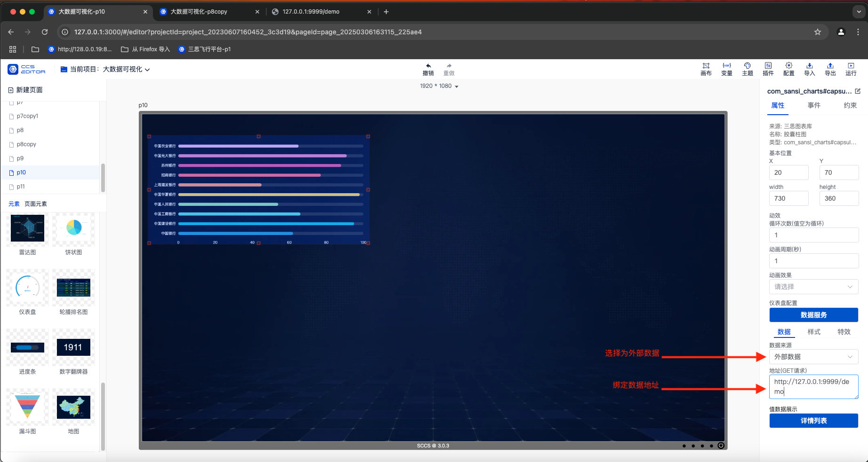Click the CCS Editor logo
Image resolution: width=868 pixels, height=462 pixels.
pyautogui.click(x=27, y=69)
